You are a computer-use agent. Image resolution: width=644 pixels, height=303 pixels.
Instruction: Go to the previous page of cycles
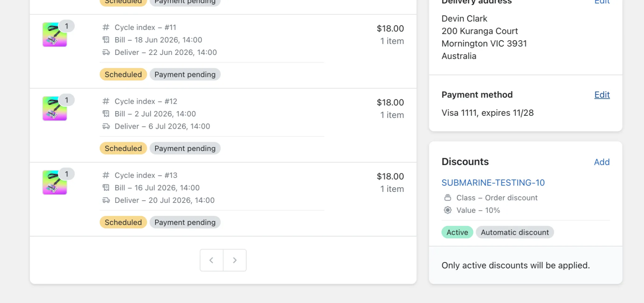(x=211, y=260)
